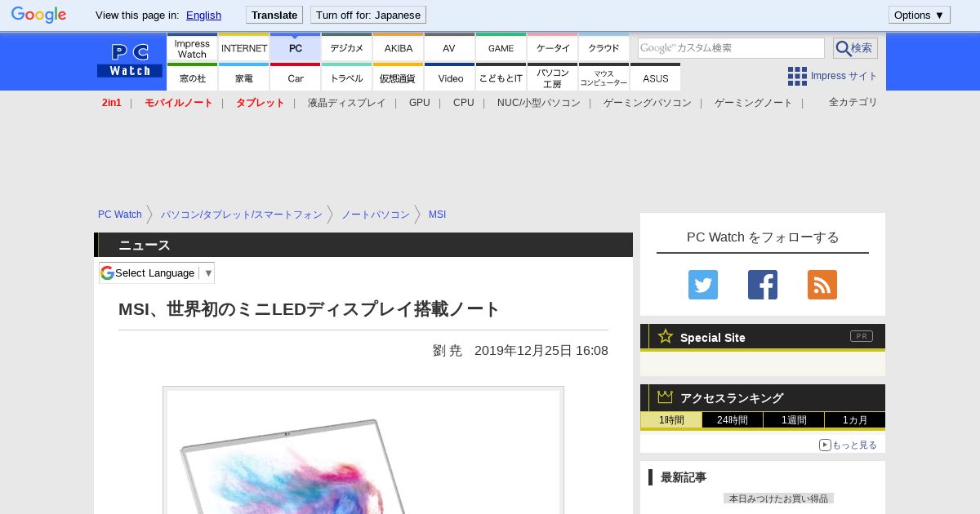Go to the CPU category
Image resolution: width=980 pixels, height=514 pixels.
tap(463, 103)
